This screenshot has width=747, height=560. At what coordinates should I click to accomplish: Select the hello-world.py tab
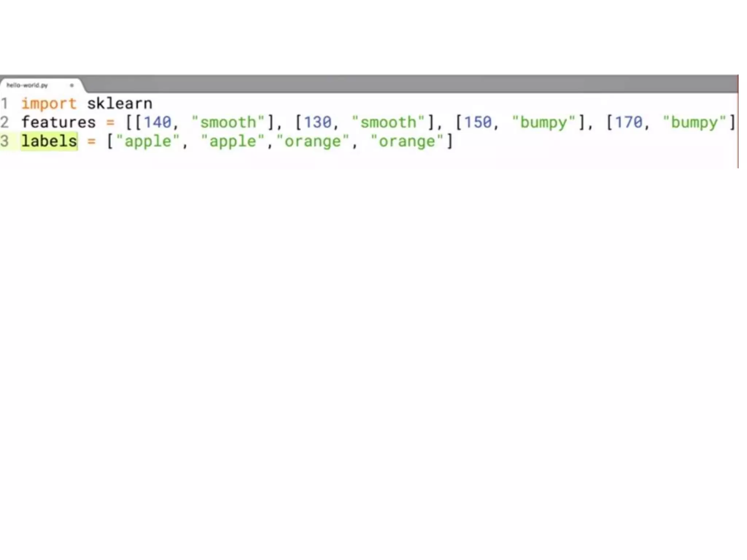(27, 85)
